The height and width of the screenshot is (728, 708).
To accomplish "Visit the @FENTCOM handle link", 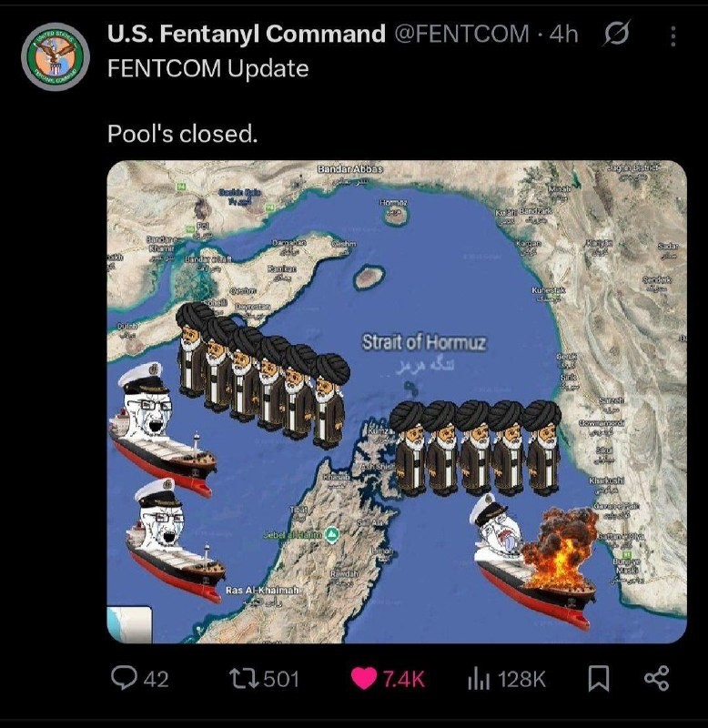I will click(x=461, y=34).
